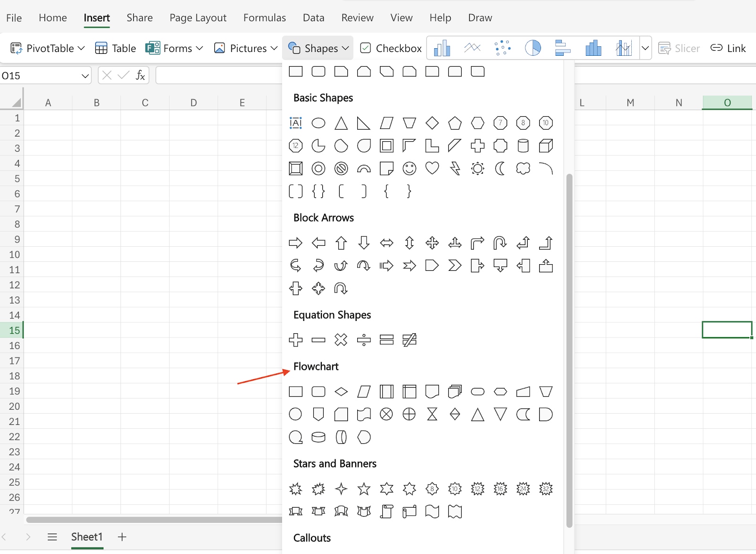The image size is (756, 554).
Task: Click the Table button
Action: pyautogui.click(x=116, y=48)
